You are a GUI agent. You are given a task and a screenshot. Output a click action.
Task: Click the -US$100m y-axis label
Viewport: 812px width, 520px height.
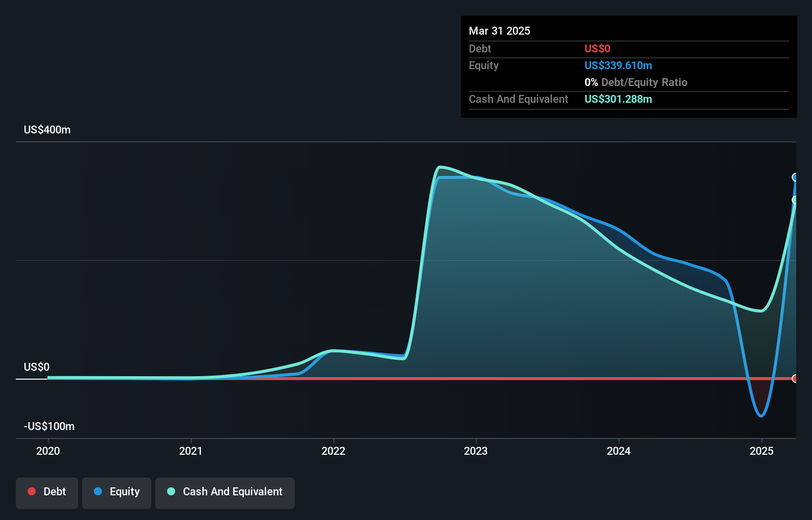coord(49,427)
